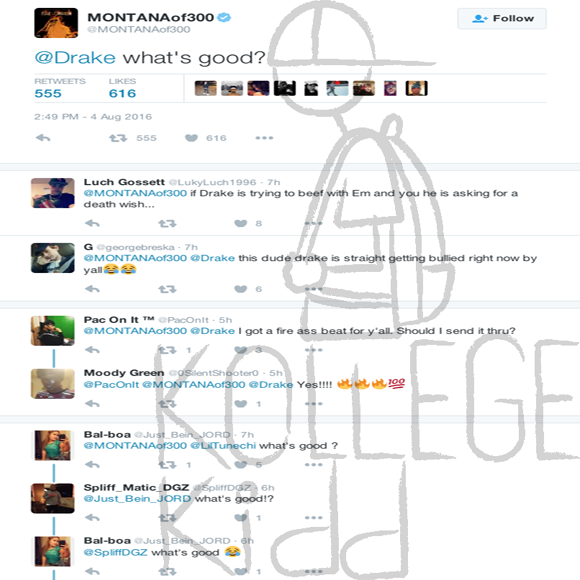This screenshot has height=580, width=580.
Task: Open more options on Pac On It's tweet
Action: coord(314,350)
